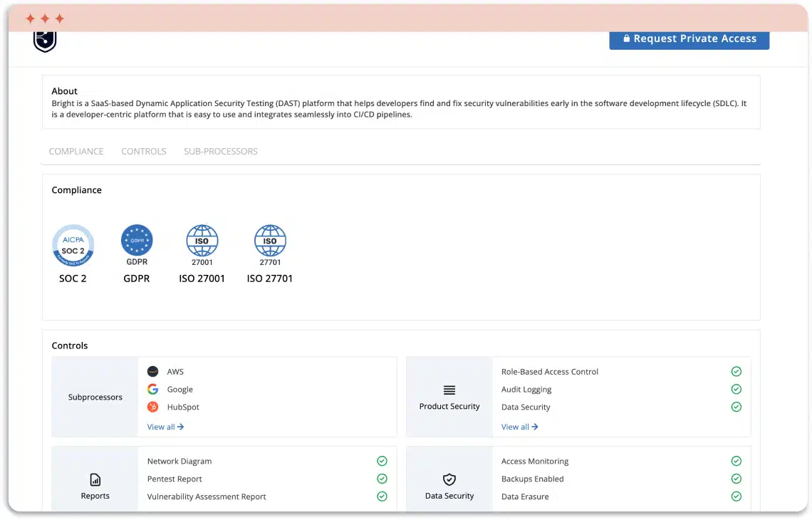
Task: Switch to the Compliance tab
Action: (76, 151)
